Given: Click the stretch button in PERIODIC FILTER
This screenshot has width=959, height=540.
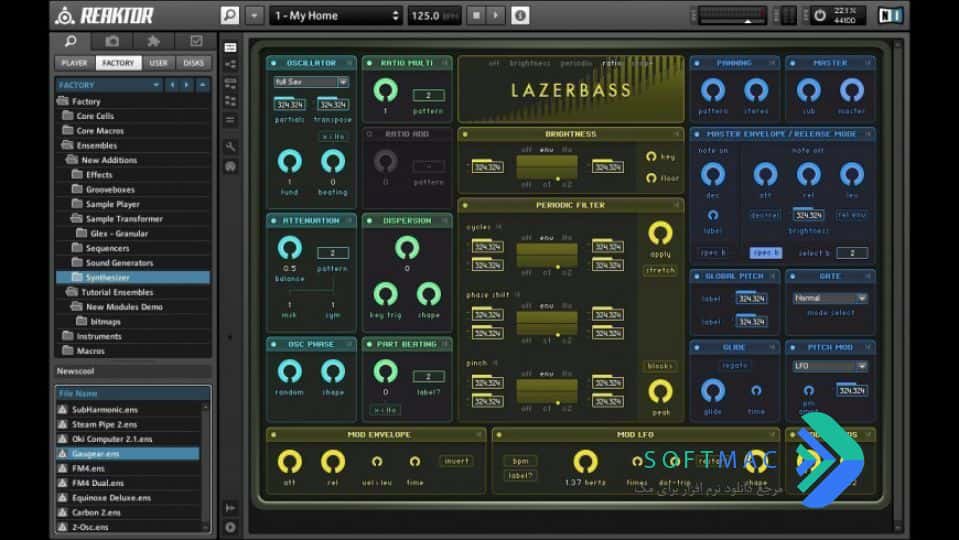Looking at the screenshot, I should tap(660, 270).
